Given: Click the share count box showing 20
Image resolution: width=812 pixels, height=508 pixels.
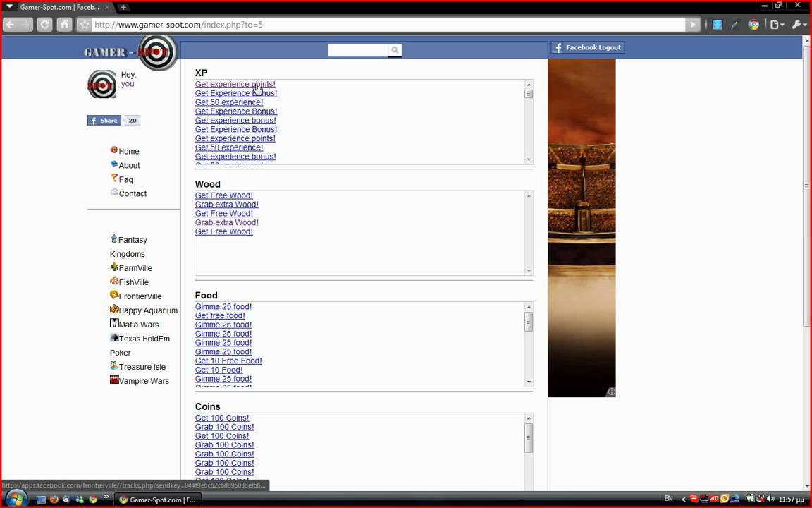Looking at the screenshot, I should tap(133, 120).
